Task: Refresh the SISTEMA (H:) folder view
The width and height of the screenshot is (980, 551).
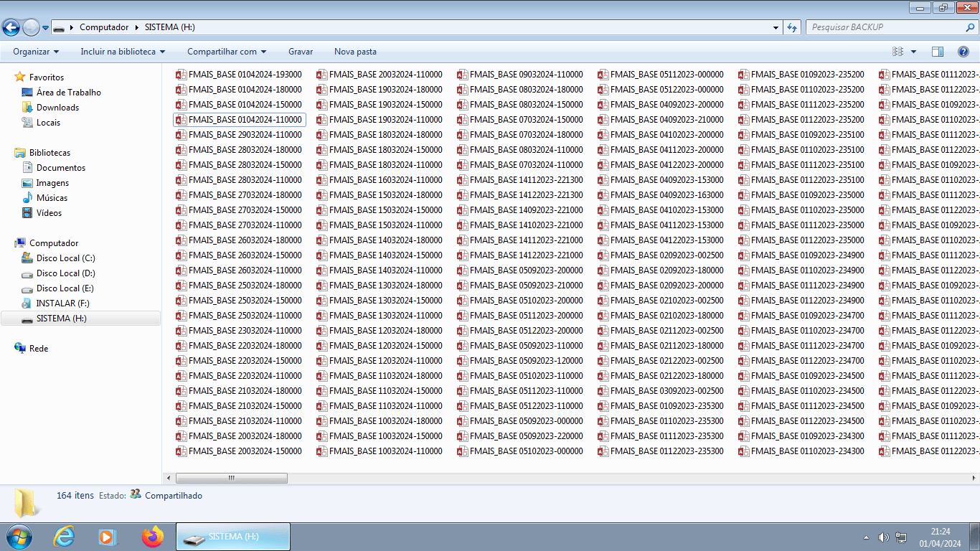Action: pyautogui.click(x=792, y=27)
